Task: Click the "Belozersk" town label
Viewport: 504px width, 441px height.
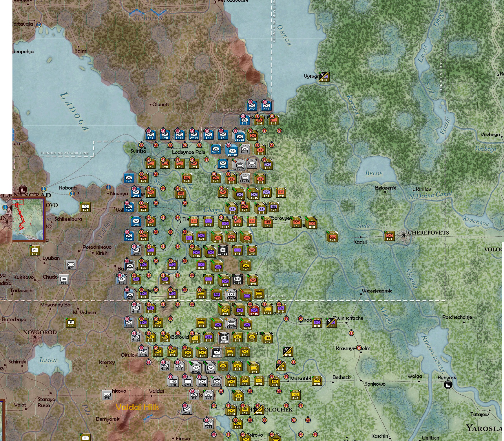Action: pyautogui.click(x=386, y=188)
